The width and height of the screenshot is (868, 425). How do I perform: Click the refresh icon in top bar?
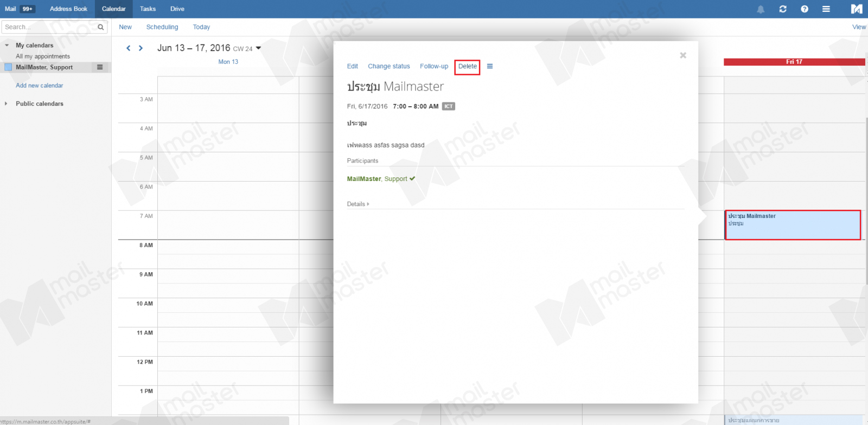click(783, 9)
